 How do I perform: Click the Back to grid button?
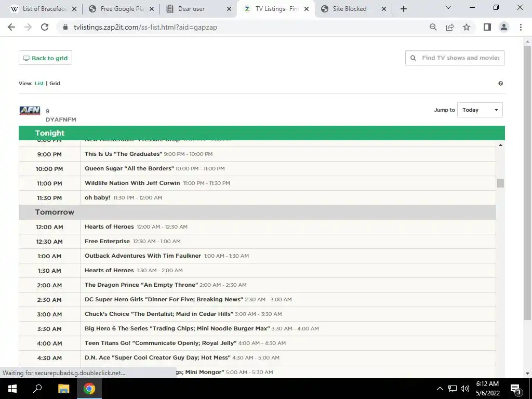pyautogui.click(x=46, y=58)
